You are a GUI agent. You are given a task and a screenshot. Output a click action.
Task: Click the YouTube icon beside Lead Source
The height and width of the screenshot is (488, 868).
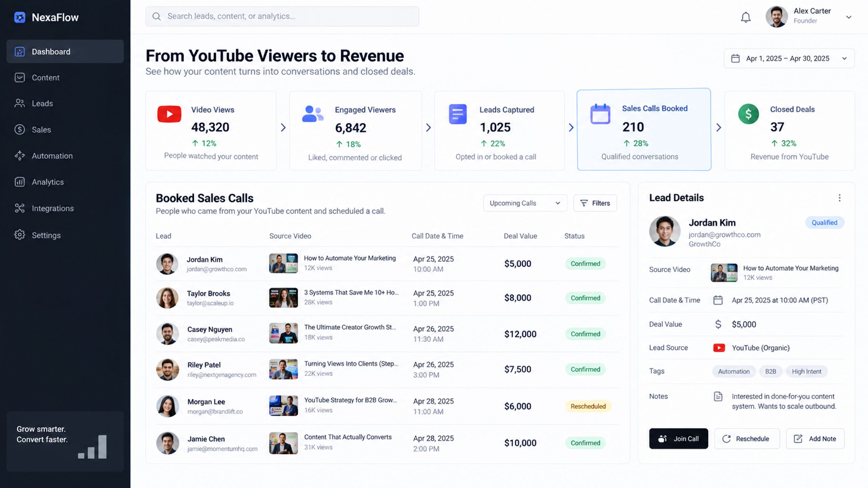(x=719, y=348)
